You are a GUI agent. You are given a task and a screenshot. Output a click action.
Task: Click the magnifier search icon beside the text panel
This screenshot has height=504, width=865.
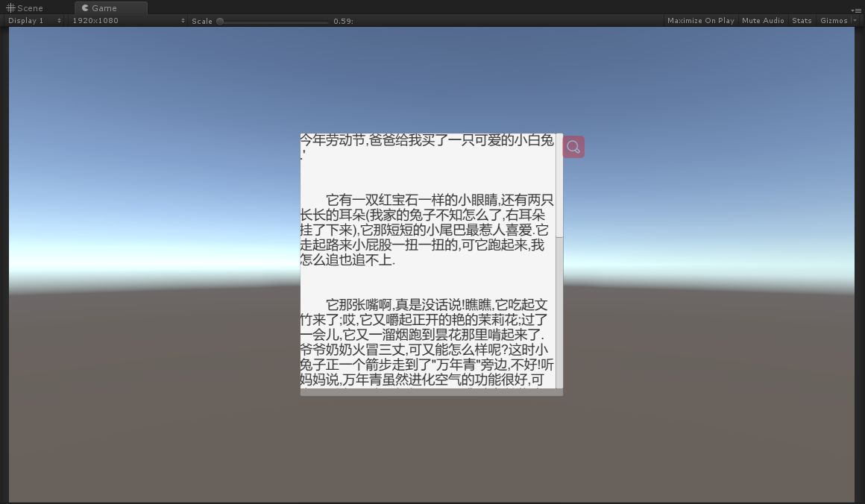point(573,146)
